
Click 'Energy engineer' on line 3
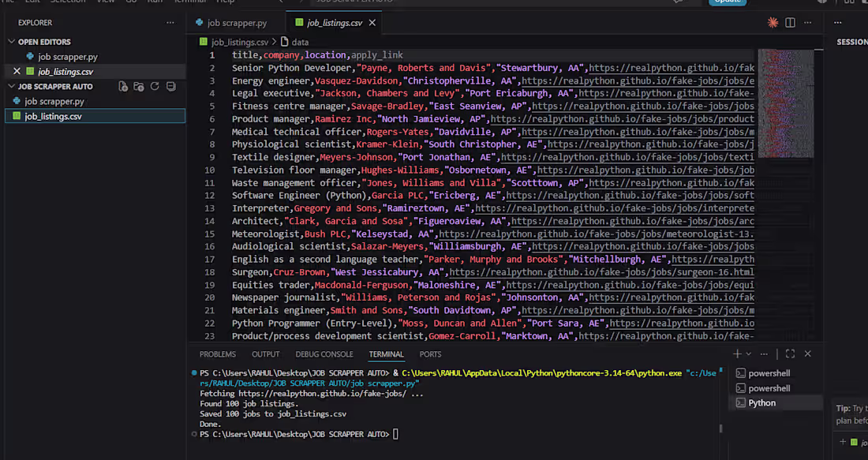coord(271,80)
